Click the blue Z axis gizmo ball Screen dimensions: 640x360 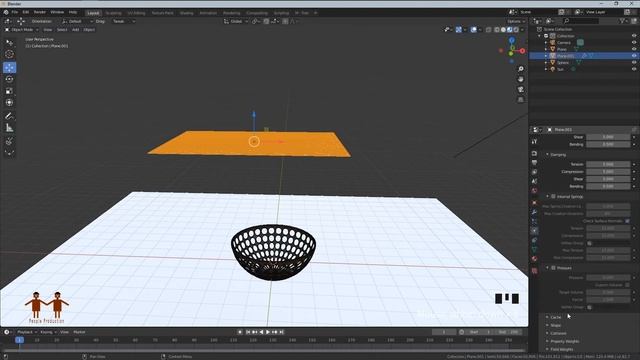512,40
